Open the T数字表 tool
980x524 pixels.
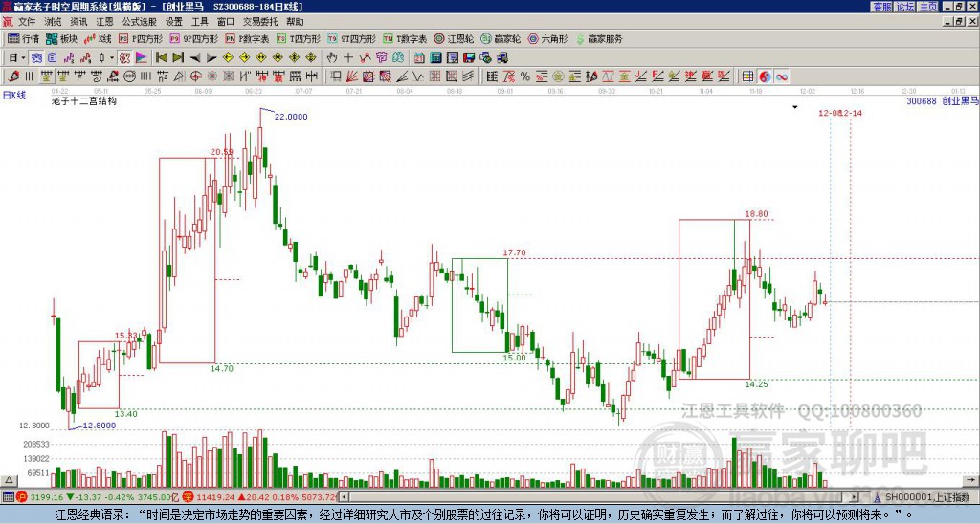coord(405,38)
